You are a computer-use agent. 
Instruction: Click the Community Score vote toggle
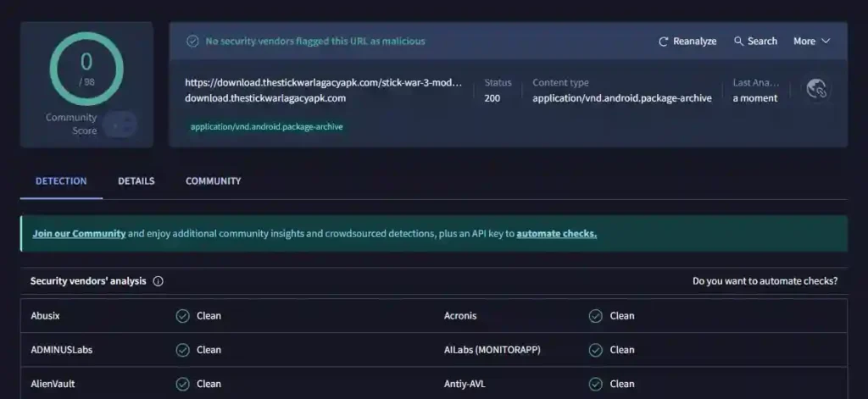120,125
